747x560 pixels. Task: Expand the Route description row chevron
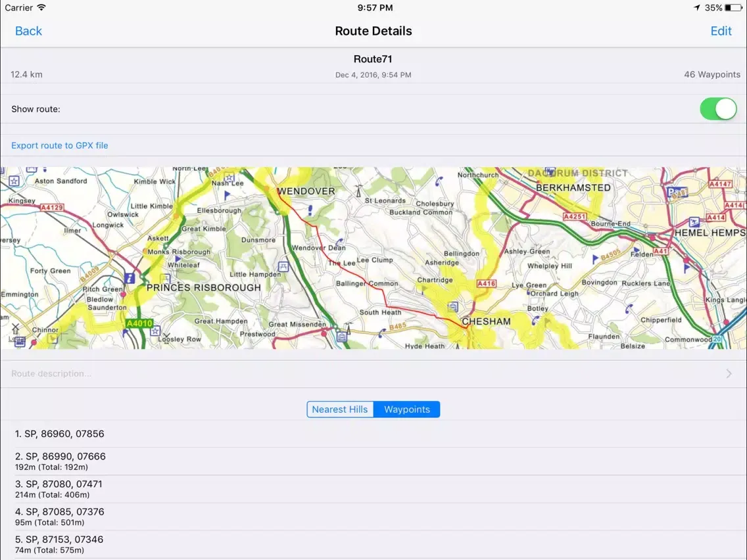click(729, 374)
